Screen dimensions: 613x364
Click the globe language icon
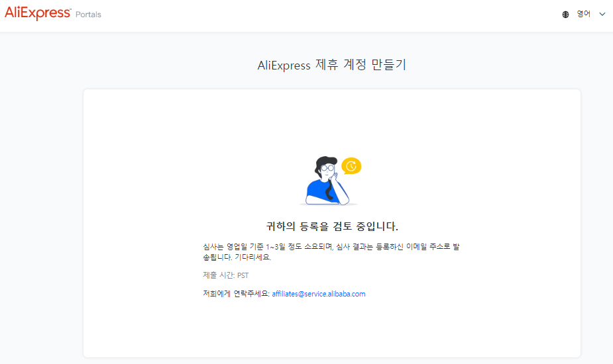[565, 15]
